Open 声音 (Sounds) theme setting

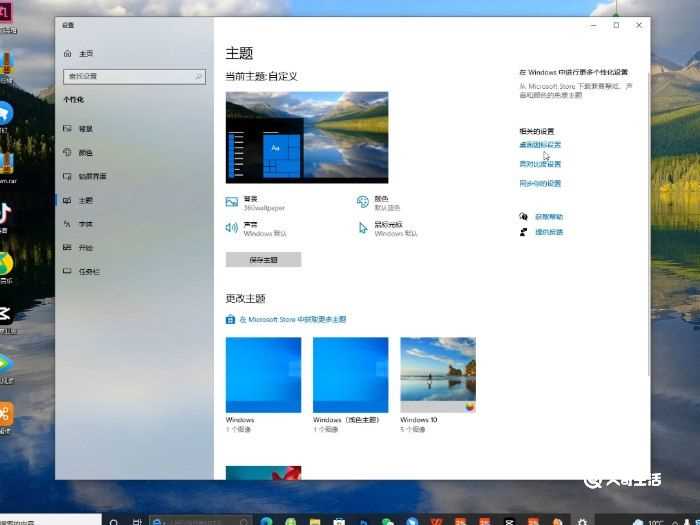pyautogui.click(x=250, y=228)
